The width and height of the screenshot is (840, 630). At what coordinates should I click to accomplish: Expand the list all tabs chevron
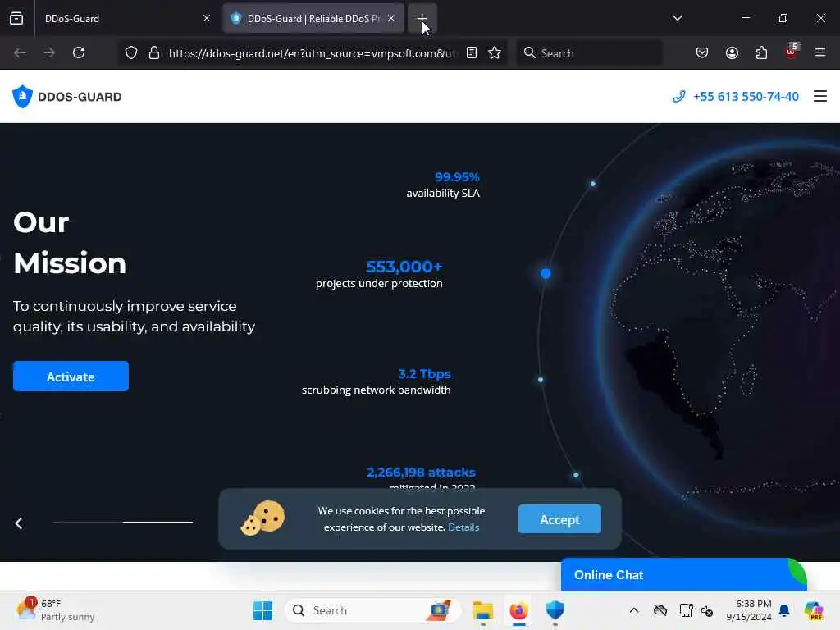click(677, 18)
